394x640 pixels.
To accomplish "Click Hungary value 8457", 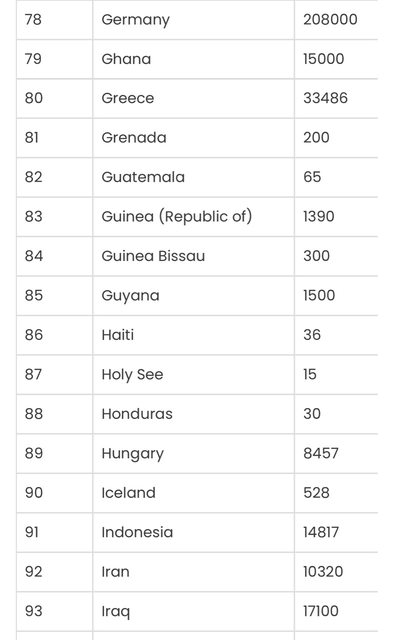I will (x=321, y=453).
